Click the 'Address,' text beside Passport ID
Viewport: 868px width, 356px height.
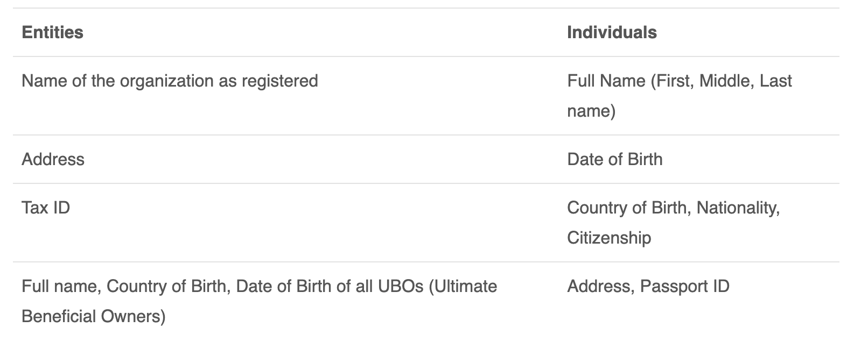(x=601, y=286)
